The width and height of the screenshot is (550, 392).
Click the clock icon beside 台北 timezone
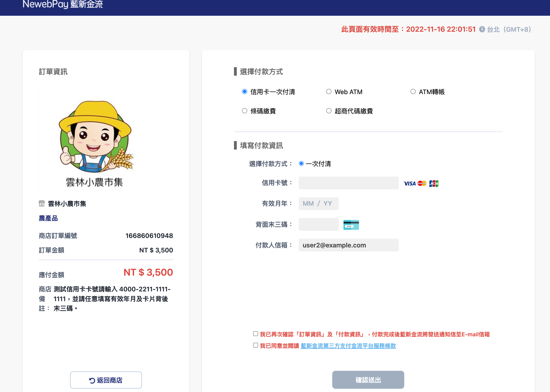[482, 29]
